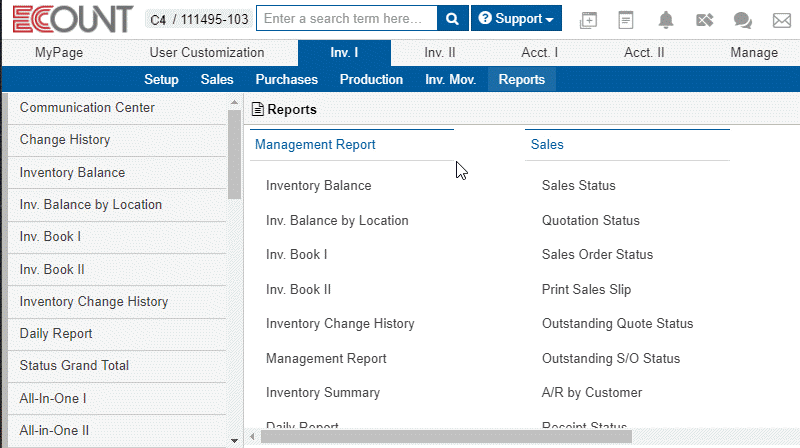Open the Inventory Summary report
This screenshot has height=448, width=800.
pos(323,393)
